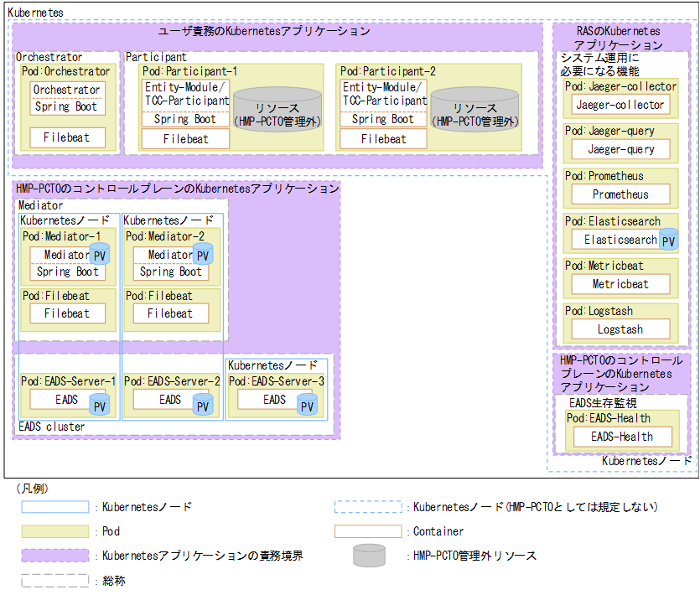Toggle the Filebeat container under Orchestrator

click(67, 138)
